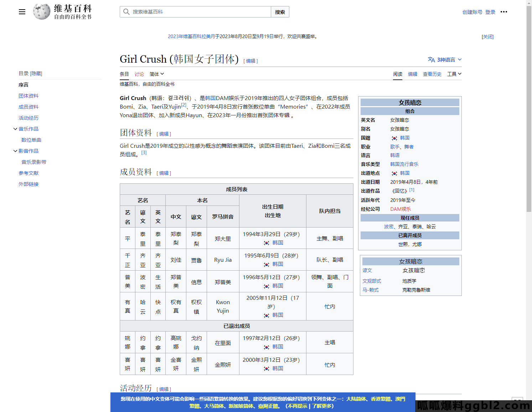This screenshot has width=532, height=412.
Task: Click the language translate icon
Action: point(431,59)
